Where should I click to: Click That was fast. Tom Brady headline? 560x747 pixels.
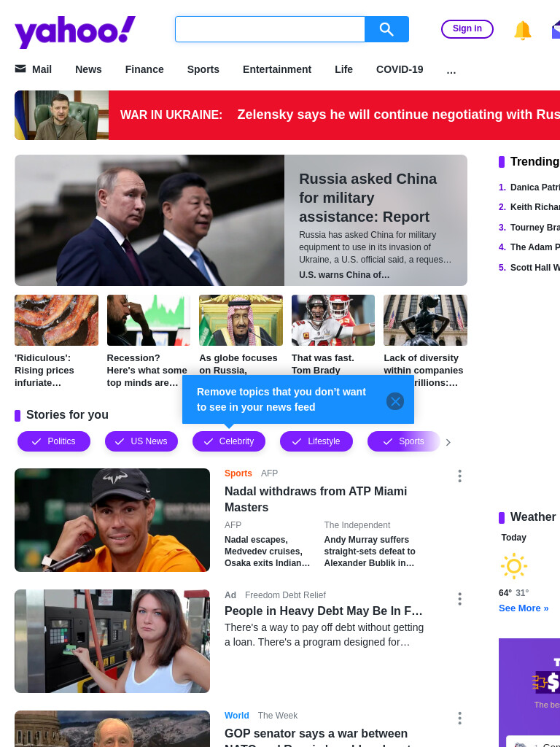323,364
